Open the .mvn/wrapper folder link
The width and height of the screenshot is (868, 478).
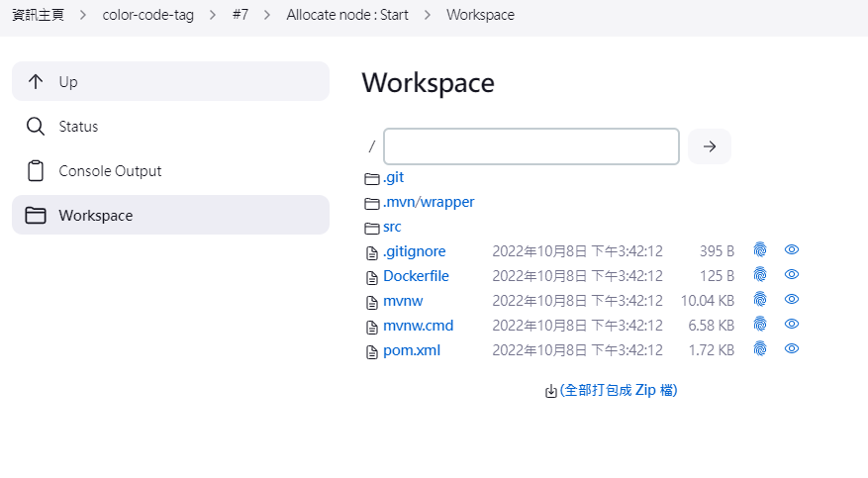(429, 202)
